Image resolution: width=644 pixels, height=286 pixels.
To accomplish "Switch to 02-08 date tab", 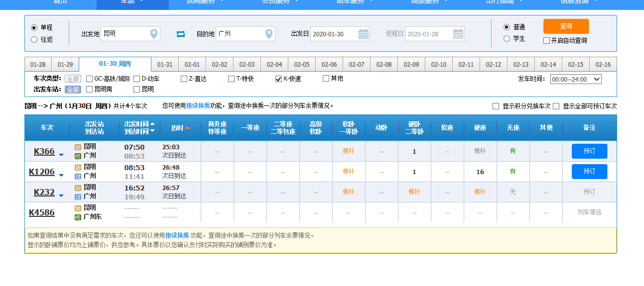I will (x=384, y=65).
